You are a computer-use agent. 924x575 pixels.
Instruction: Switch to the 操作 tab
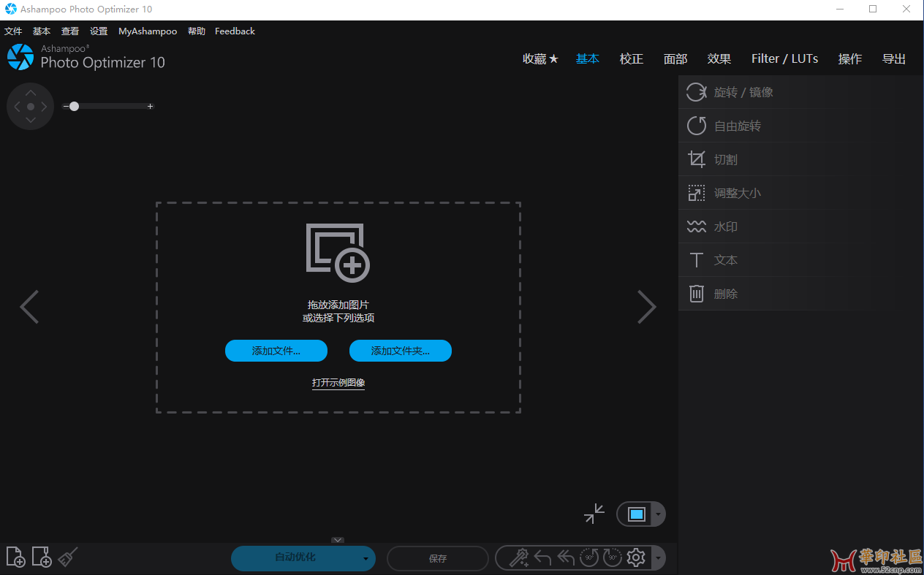(x=850, y=59)
